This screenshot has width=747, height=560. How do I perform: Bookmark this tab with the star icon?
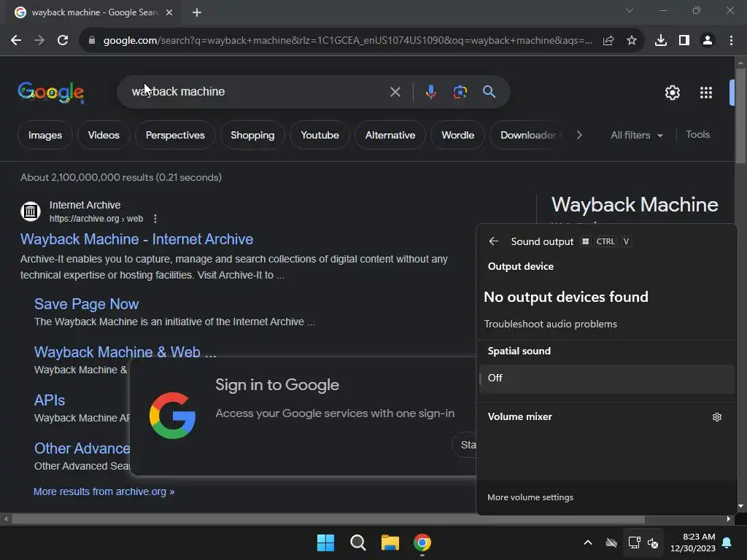tap(632, 41)
